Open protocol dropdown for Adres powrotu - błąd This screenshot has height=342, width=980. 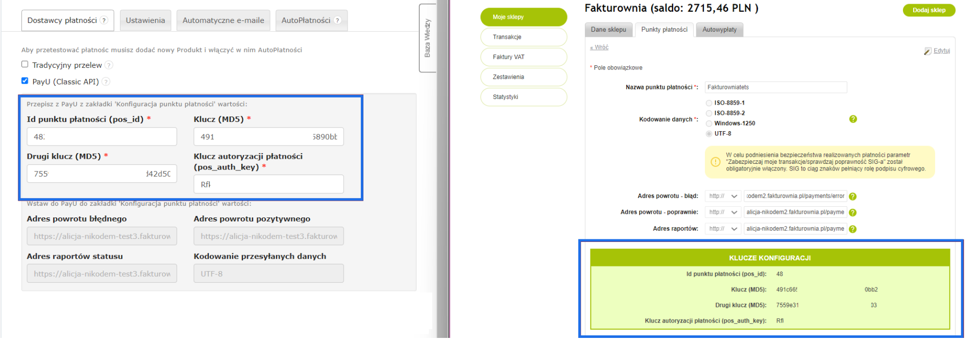point(723,197)
